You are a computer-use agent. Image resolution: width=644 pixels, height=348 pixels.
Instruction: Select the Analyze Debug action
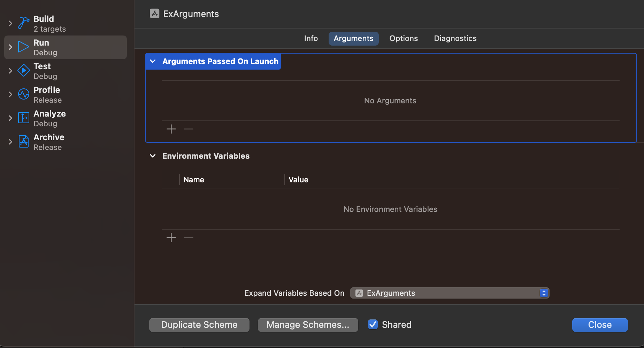point(66,118)
